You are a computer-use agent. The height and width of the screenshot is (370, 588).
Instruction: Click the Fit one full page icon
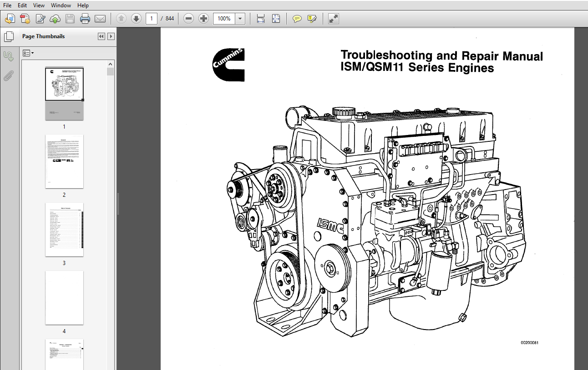click(276, 19)
